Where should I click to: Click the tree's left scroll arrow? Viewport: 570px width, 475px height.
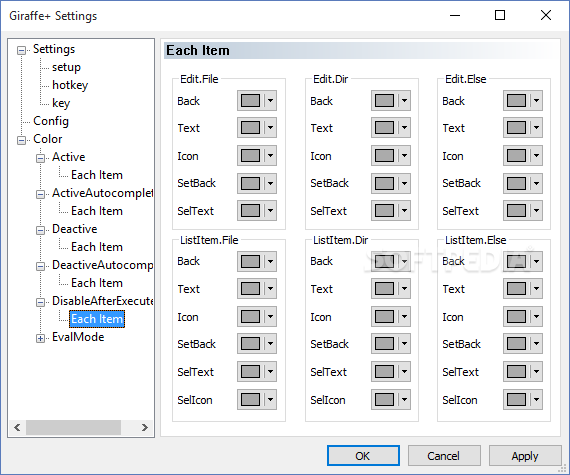pos(17,427)
